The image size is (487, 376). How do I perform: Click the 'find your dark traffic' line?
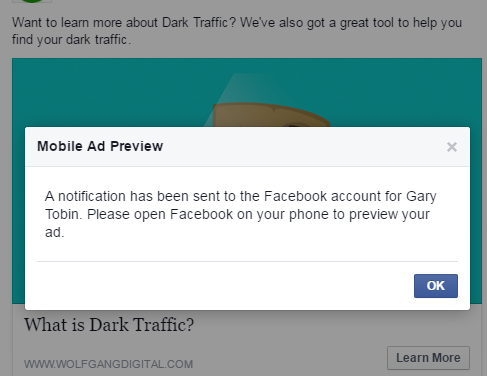72,40
